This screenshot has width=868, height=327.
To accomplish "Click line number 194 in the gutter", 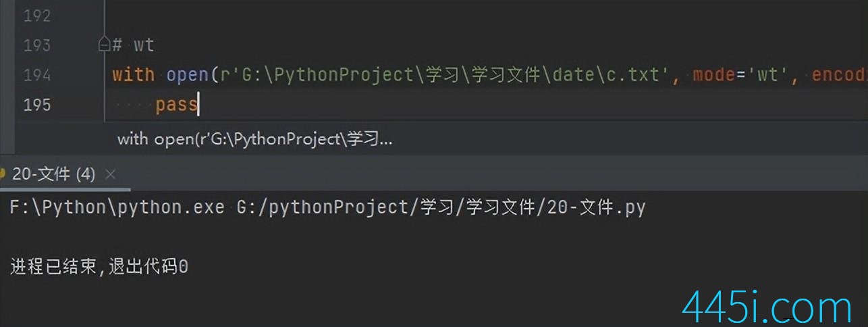I will (x=37, y=75).
